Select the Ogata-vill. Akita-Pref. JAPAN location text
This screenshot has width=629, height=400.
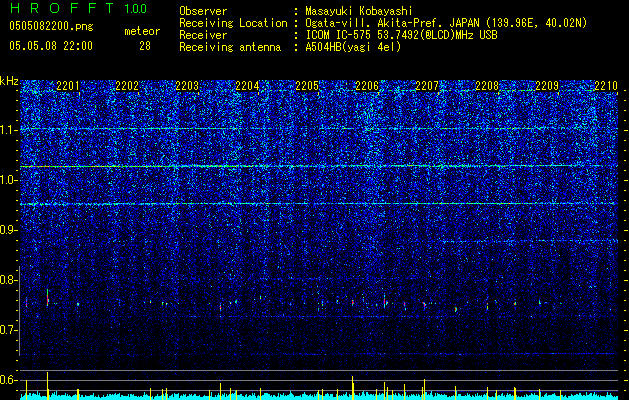click(x=446, y=24)
